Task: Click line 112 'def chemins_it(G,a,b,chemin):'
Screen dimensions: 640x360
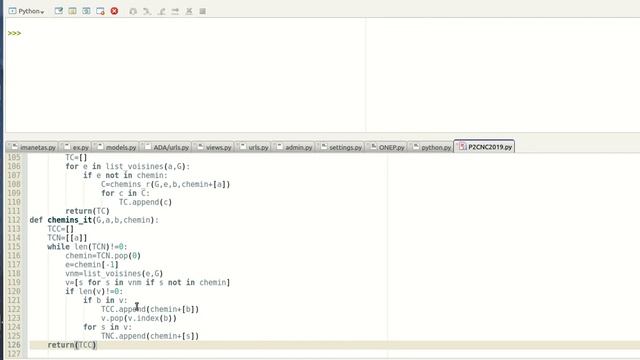Action: [94, 220]
